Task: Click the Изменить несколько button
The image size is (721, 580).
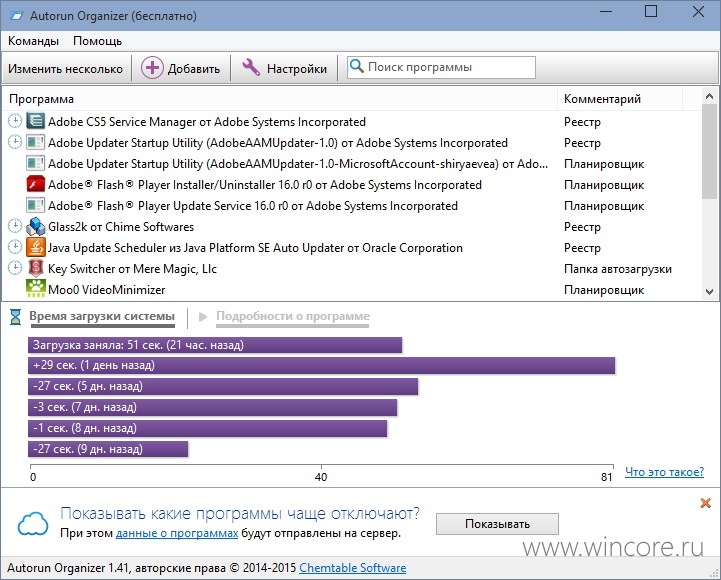Action: pos(66,69)
